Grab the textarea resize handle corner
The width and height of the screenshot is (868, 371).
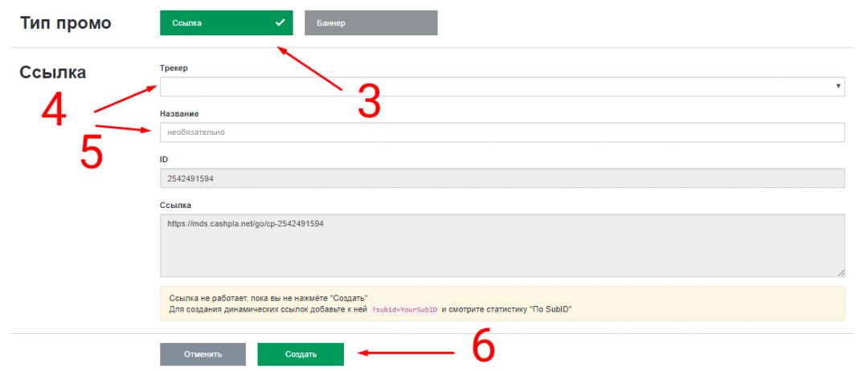[841, 274]
